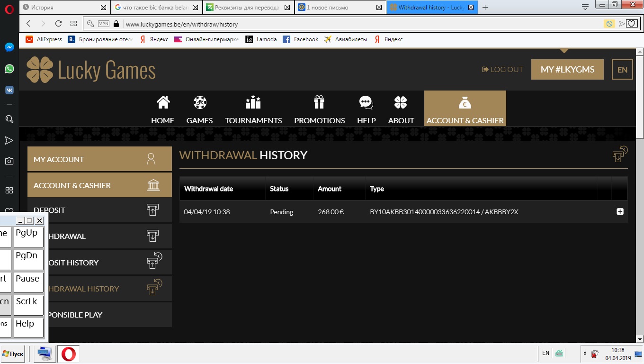Open the EN language selector
This screenshot has height=364, width=644.
point(622,70)
